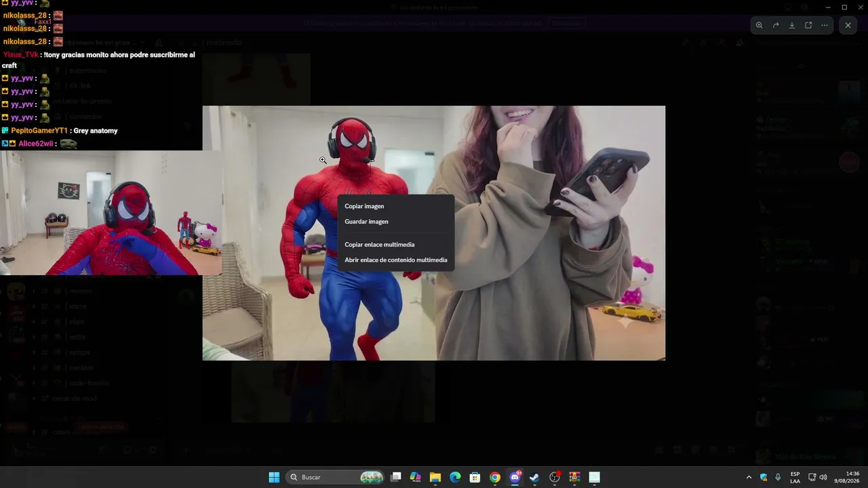Zoom in with the magnifier viewer icon
The width and height of the screenshot is (868, 488).
(x=759, y=25)
